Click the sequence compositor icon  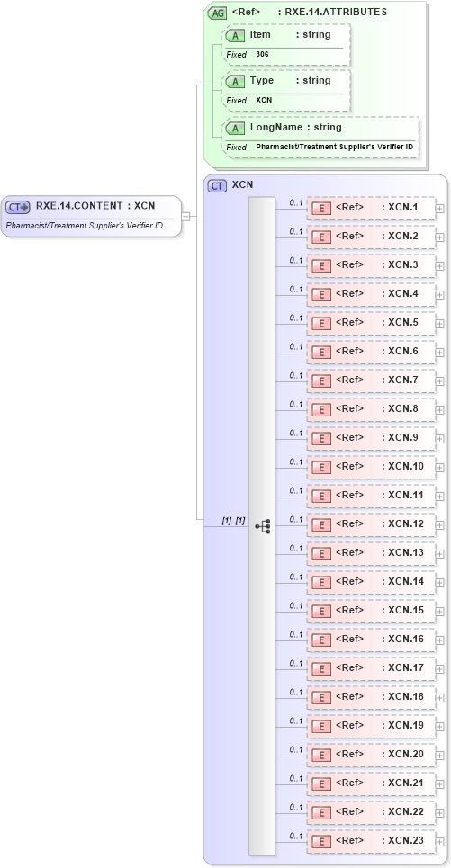pyautogui.click(x=263, y=526)
